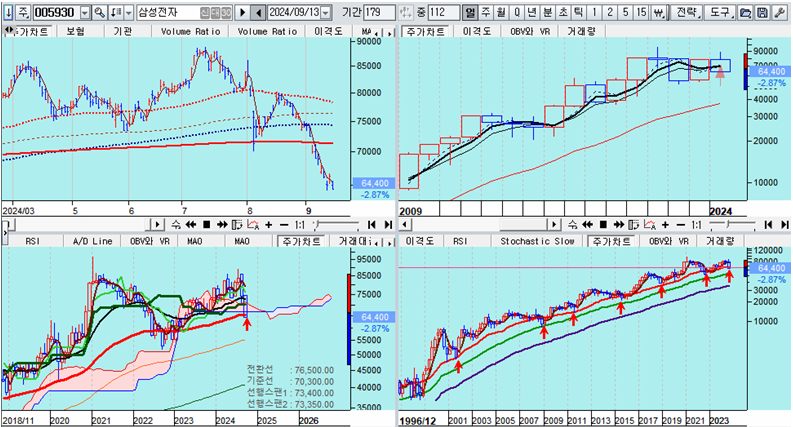Screen dimensions: 793x427
Task: Jump to first bar in left chart
Action: point(372,225)
